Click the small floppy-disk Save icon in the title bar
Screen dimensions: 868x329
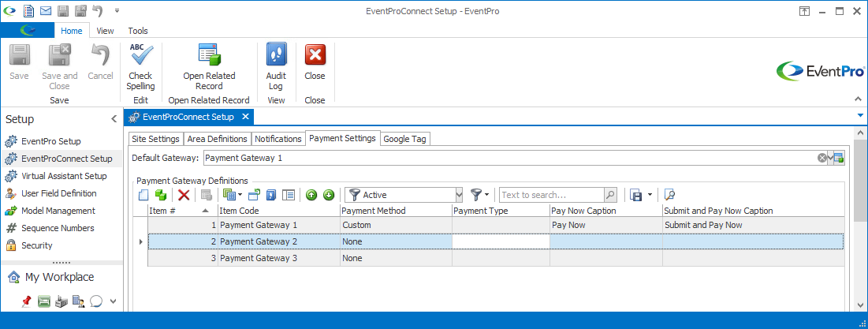[63, 10]
